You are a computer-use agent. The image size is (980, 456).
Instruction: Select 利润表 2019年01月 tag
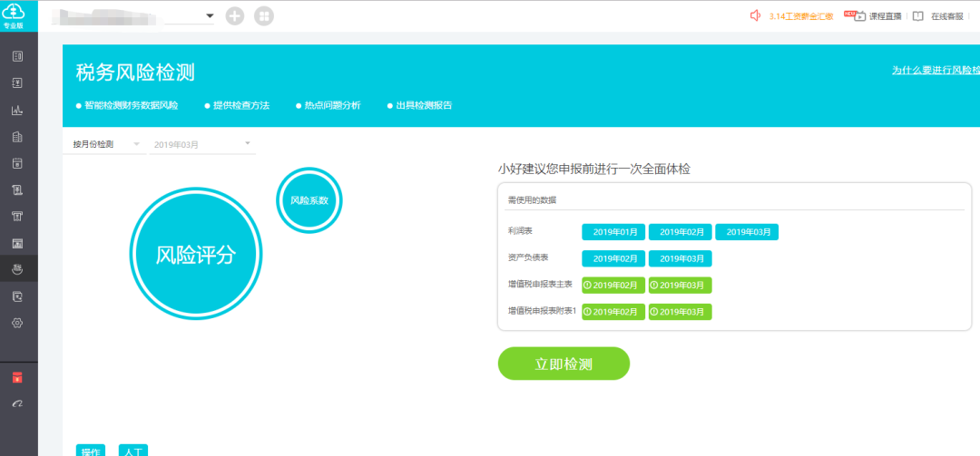click(613, 232)
